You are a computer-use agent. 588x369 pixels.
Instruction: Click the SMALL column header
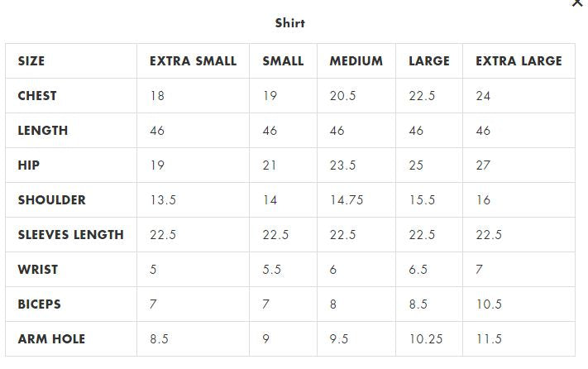(x=283, y=60)
